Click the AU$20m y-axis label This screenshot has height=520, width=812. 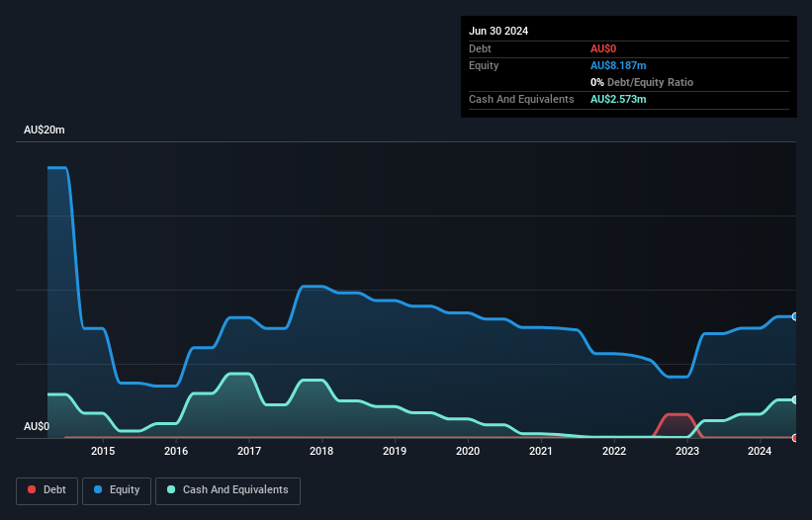click(45, 130)
